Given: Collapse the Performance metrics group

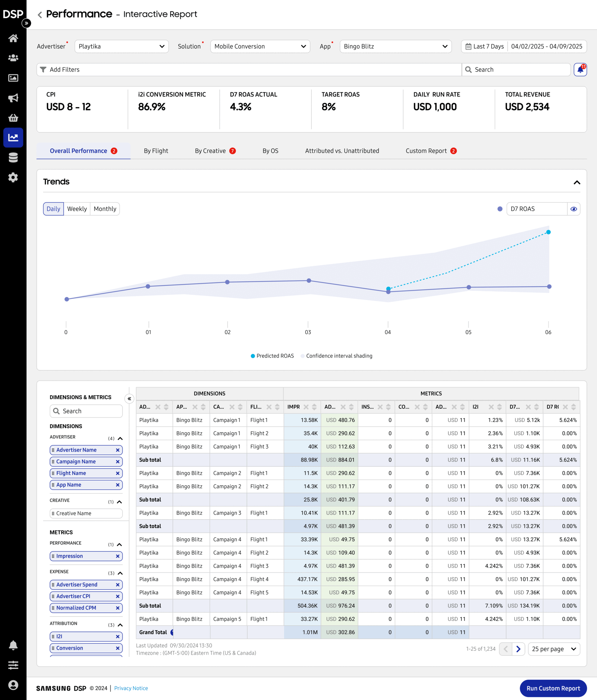Looking at the screenshot, I should [x=120, y=545].
